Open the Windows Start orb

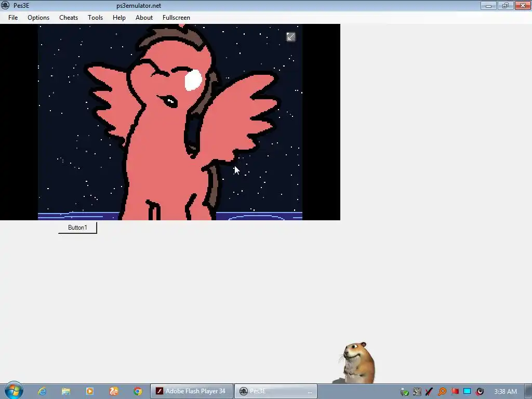[14, 391]
